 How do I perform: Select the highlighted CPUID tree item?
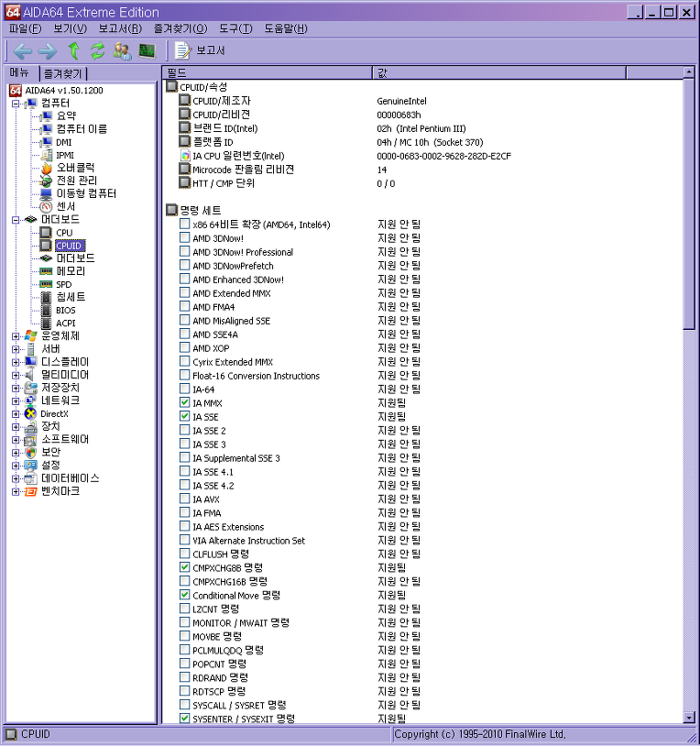70,246
